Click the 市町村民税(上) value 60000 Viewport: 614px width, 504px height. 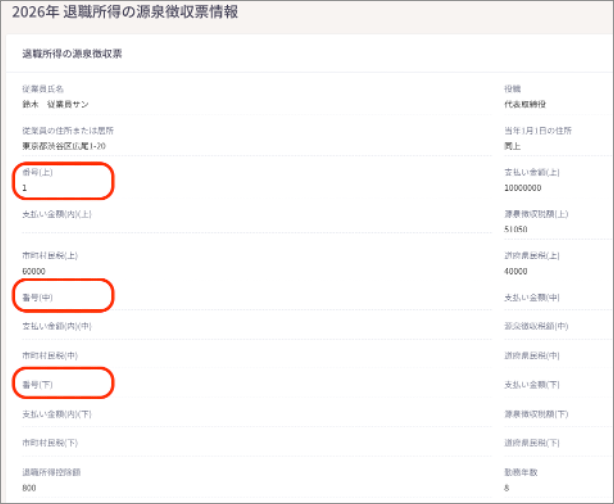click(34, 271)
